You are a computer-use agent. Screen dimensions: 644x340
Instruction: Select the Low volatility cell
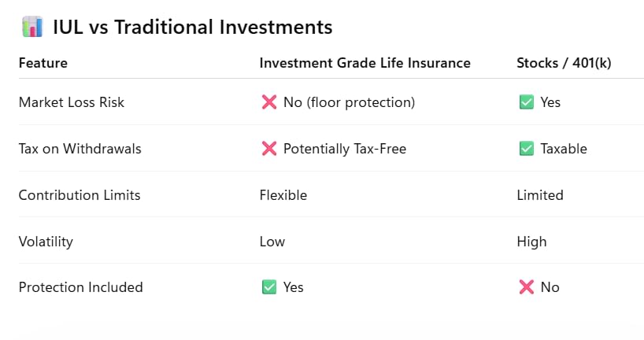pos(272,242)
